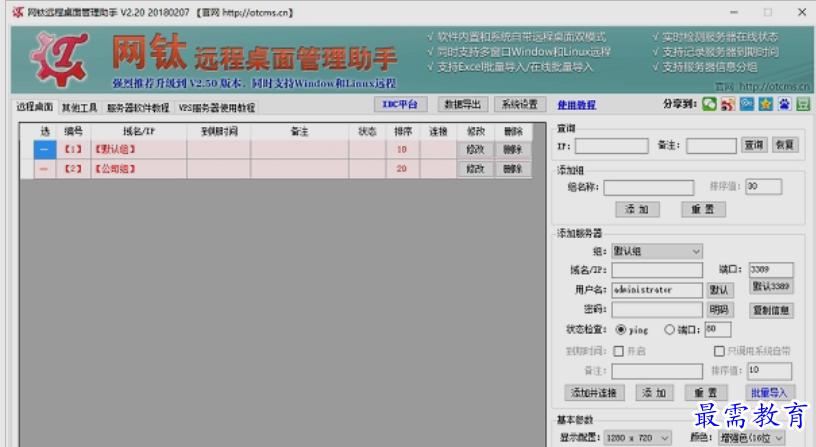Open the 使用教程 link
The width and height of the screenshot is (816, 447).
(577, 105)
